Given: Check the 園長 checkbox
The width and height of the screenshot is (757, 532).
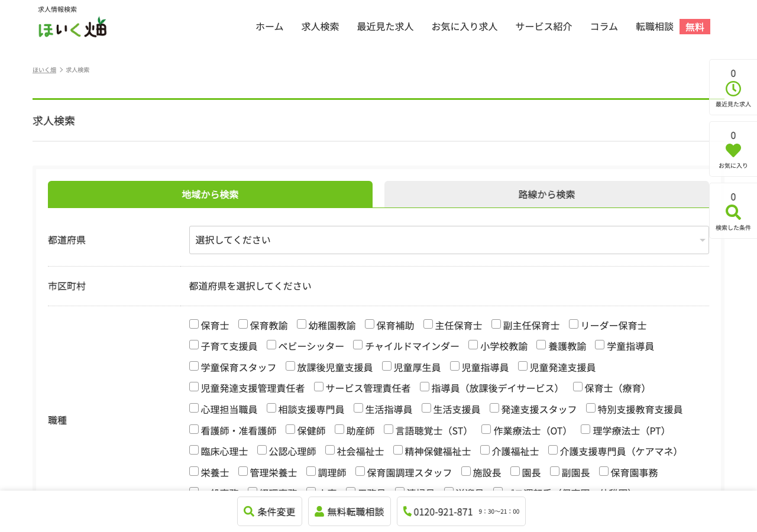Looking at the screenshot, I should (515, 471).
